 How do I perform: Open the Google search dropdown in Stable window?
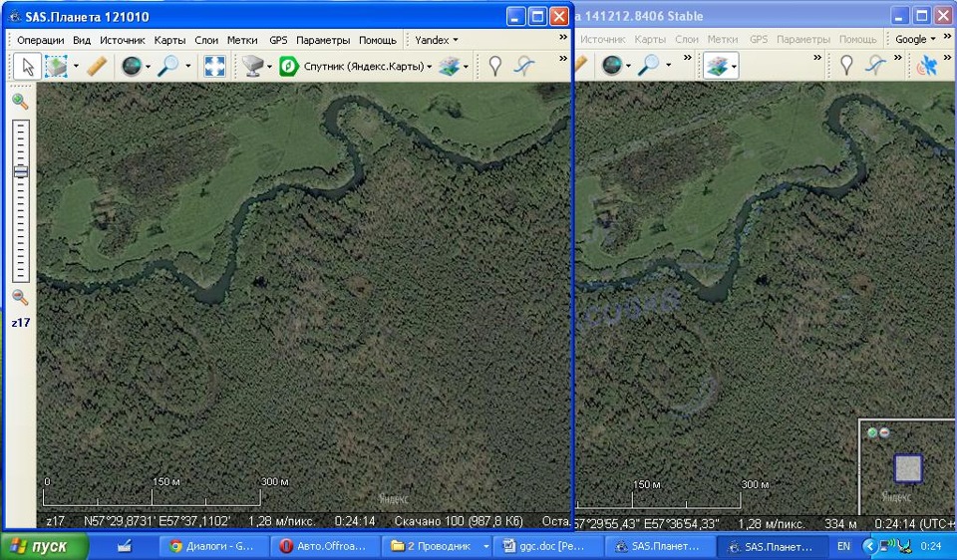pos(915,39)
